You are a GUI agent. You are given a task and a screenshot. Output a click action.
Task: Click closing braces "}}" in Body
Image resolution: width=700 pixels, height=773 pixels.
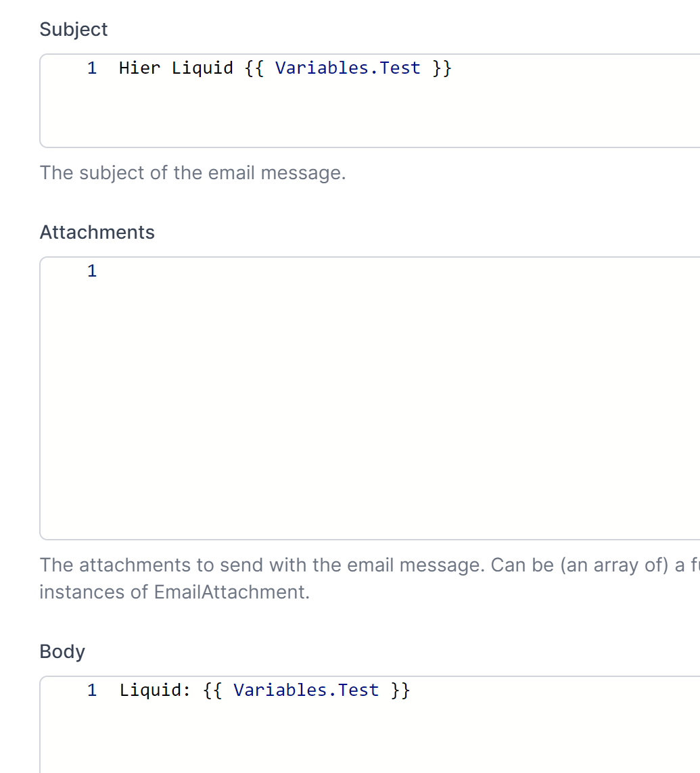click(400, 690)
